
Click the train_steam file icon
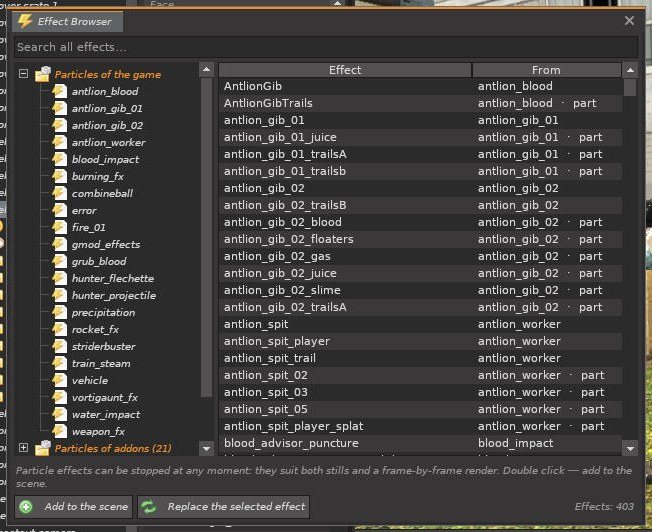tap(59, 364)
